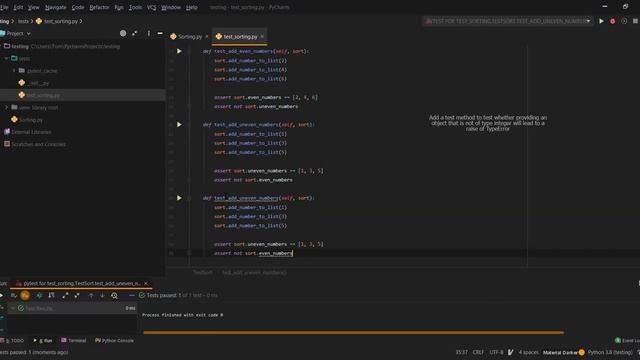Image resolution: width=640 pixels, height=360 pixels.
Task: Run test_add_even_numbers from its gutter arrow
Action: coord(179,51)
